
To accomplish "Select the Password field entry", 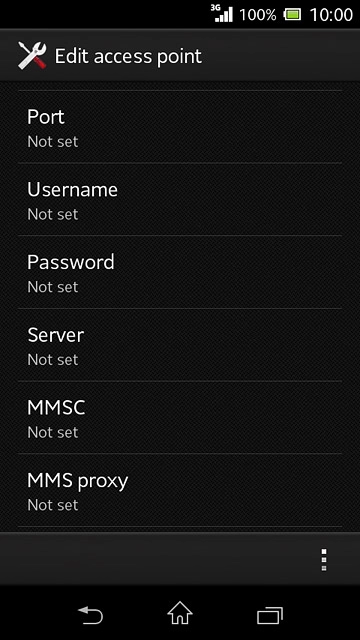I will click(180, 272).
